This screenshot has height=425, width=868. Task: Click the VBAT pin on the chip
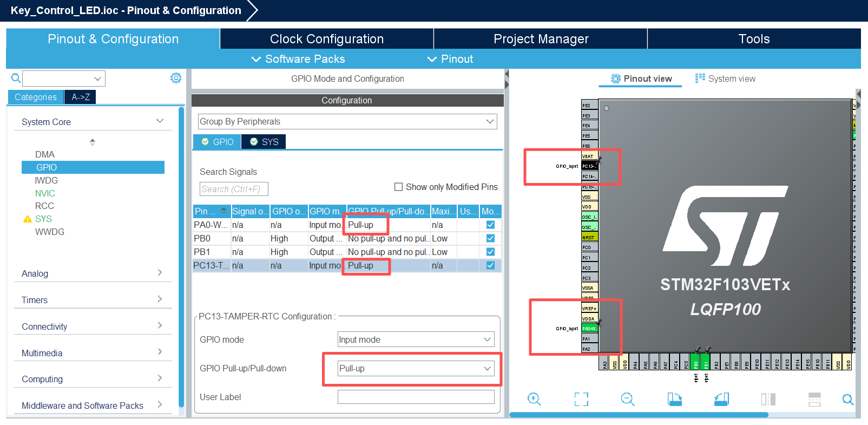589,156
